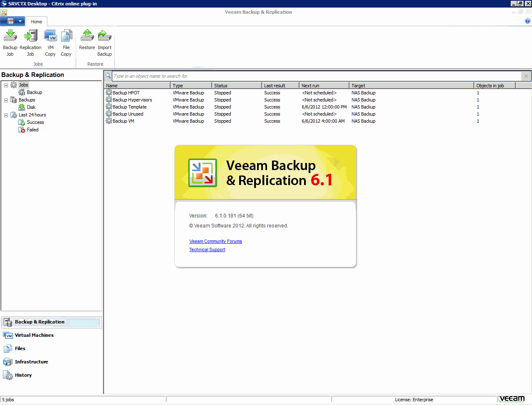Open the main application menu button

12,21
